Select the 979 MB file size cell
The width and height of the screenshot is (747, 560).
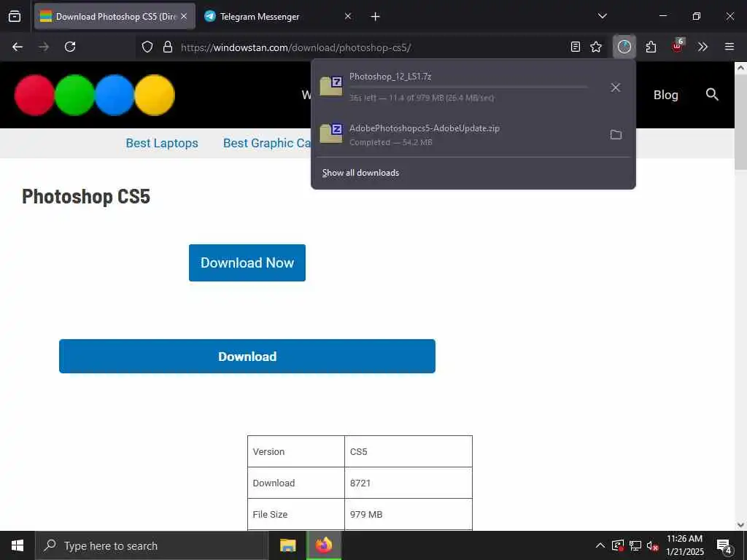click(409, 514)
